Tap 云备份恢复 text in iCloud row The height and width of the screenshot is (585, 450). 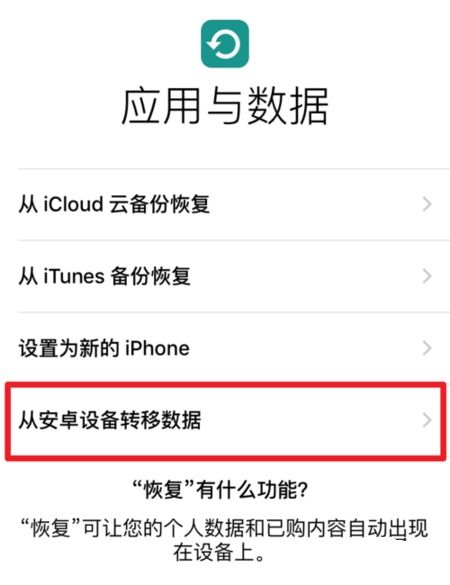tap(159, 204)
